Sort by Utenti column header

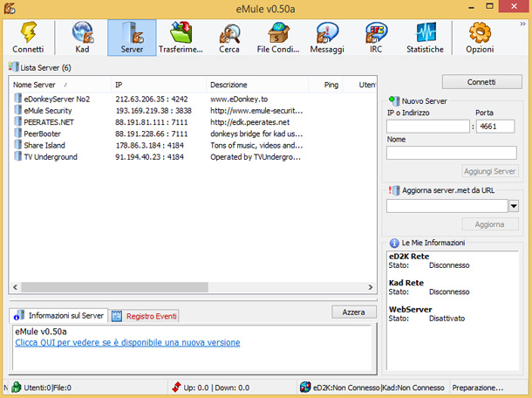pos(359,85)
